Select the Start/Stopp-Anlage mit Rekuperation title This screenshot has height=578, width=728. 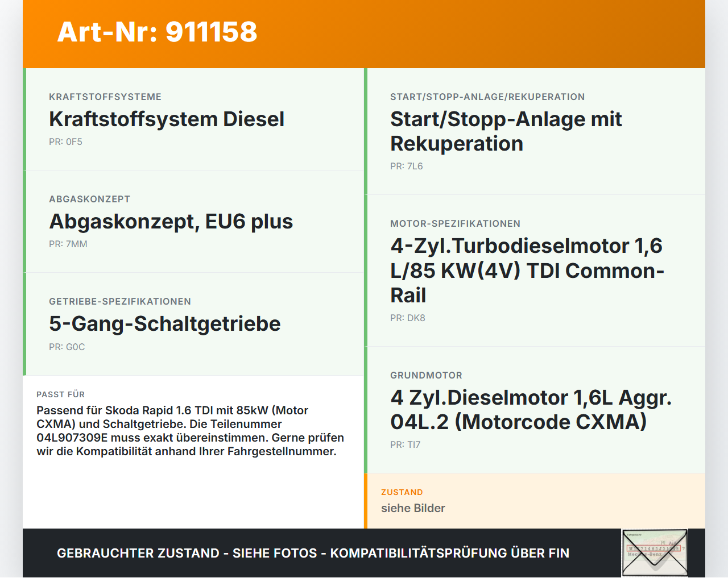point(506,131)
